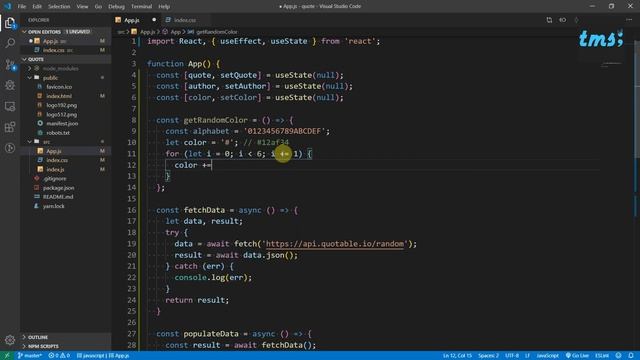The image size is (640, 360).
Task: Click the VS Code logo in title bar
Action: pyautogui.click(x=7, y=6)
